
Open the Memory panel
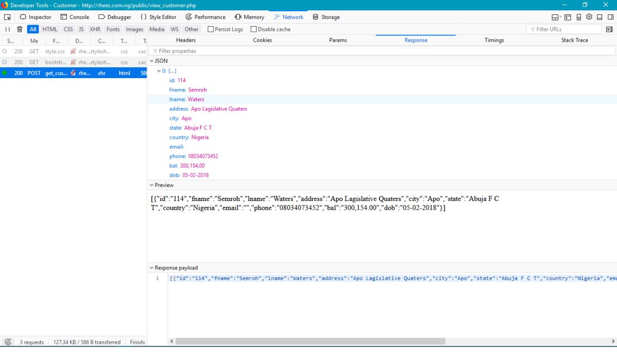(x=249, y=17)
